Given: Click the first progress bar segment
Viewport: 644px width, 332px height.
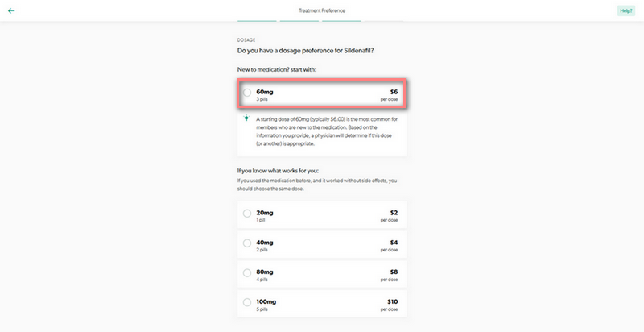Looking at the screenshot, I should pos(257,20).
